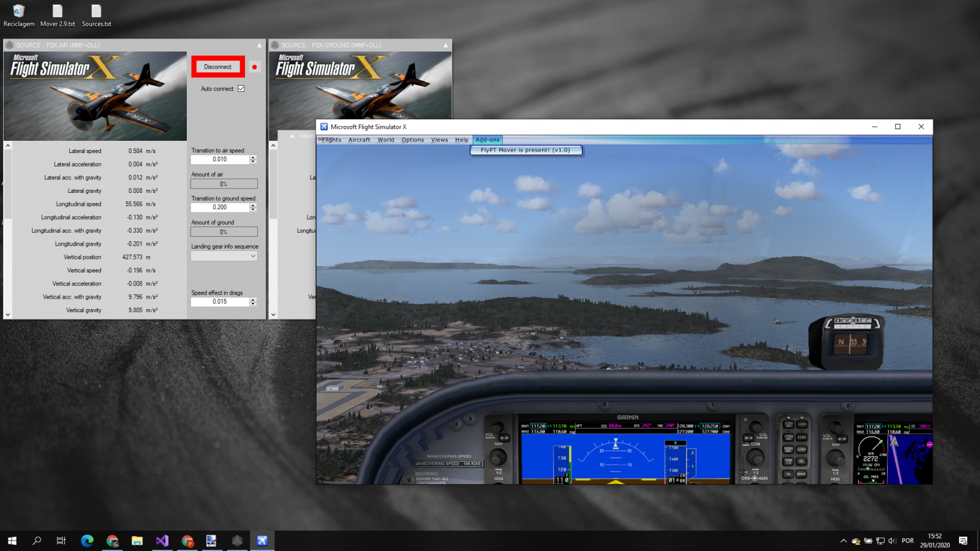Collapse the FSX GROUND source panel

pos(445,45)
